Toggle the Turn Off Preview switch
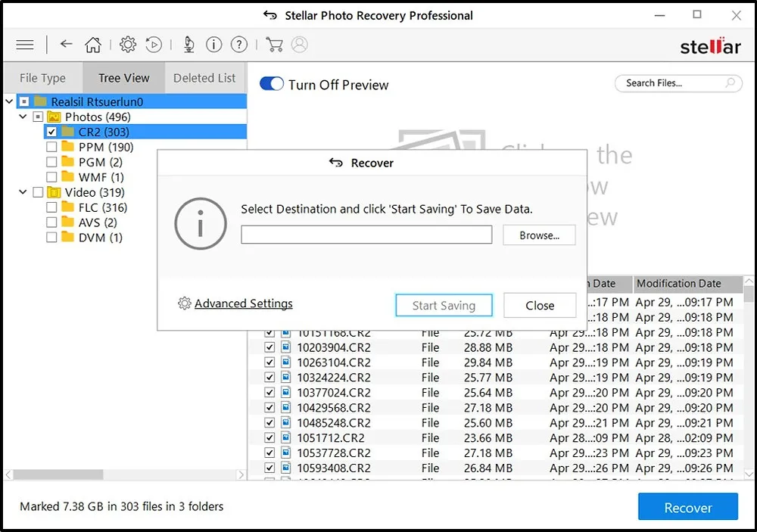The width and height of the screenshot is (757, 532). [271, 84]
